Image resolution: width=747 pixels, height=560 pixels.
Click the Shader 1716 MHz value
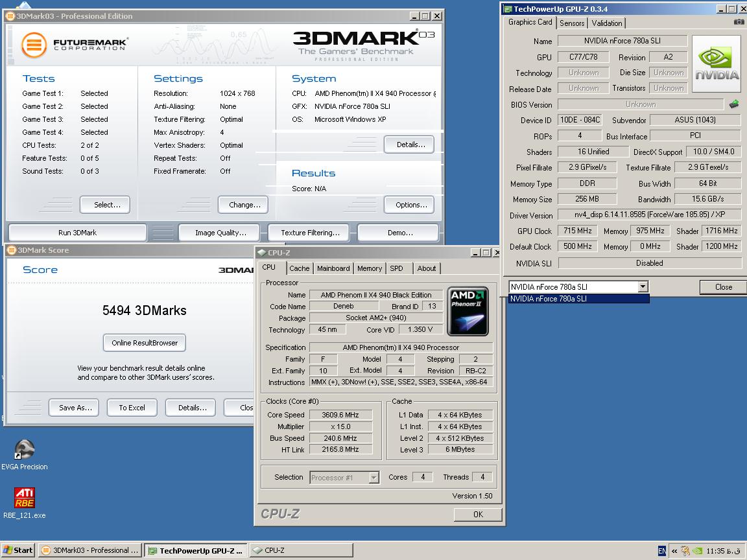(x=721, y=231)
